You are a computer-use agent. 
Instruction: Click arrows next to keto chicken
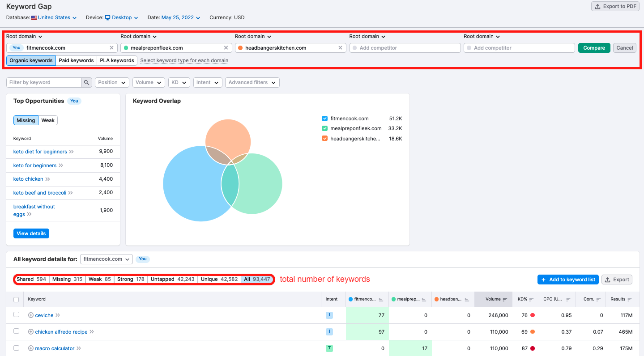48,179
